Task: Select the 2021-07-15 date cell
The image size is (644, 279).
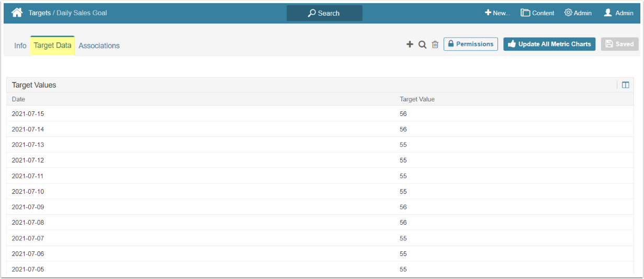Action: [28, 113]
